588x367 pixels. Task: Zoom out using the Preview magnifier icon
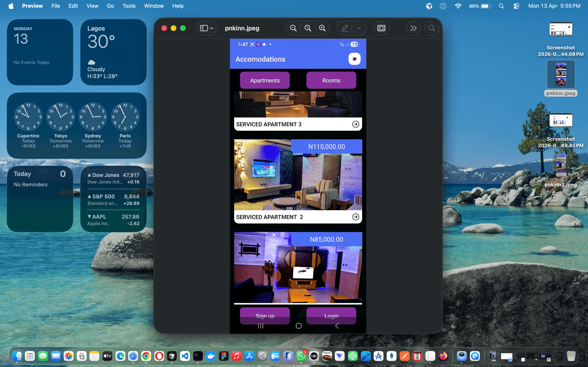(x=293, y=28)
